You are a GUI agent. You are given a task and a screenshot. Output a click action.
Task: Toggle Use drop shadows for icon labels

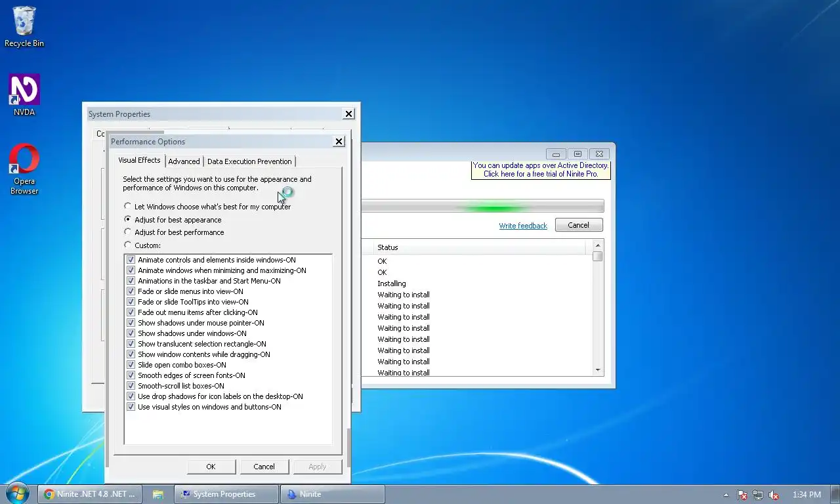131,396
